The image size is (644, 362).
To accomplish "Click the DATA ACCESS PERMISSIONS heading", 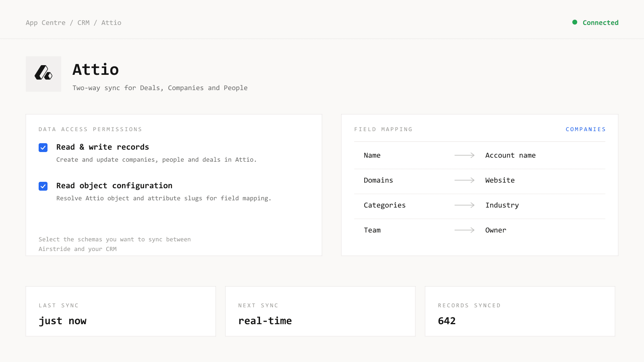I will (90, 129).
